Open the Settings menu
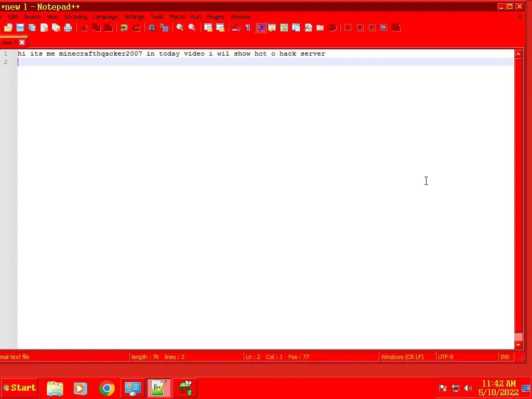 pos(134,17)
